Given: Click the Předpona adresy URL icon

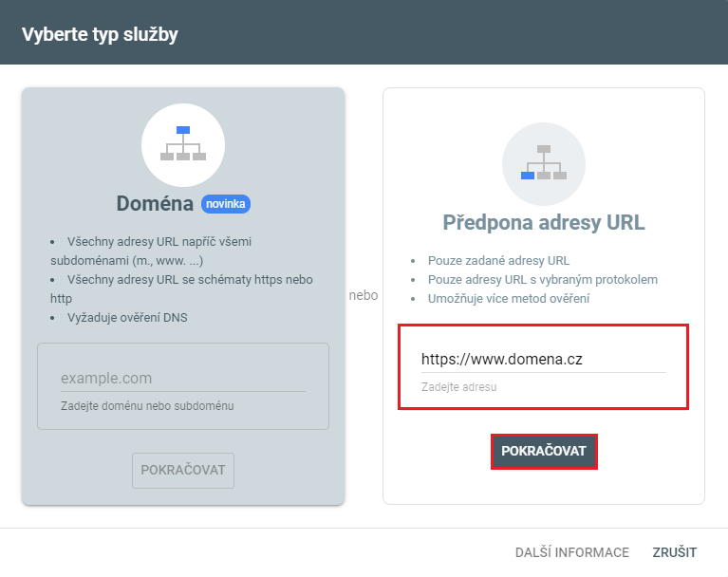Looking at the screenshot, I should pyautogui.click(x=544, y=163).
